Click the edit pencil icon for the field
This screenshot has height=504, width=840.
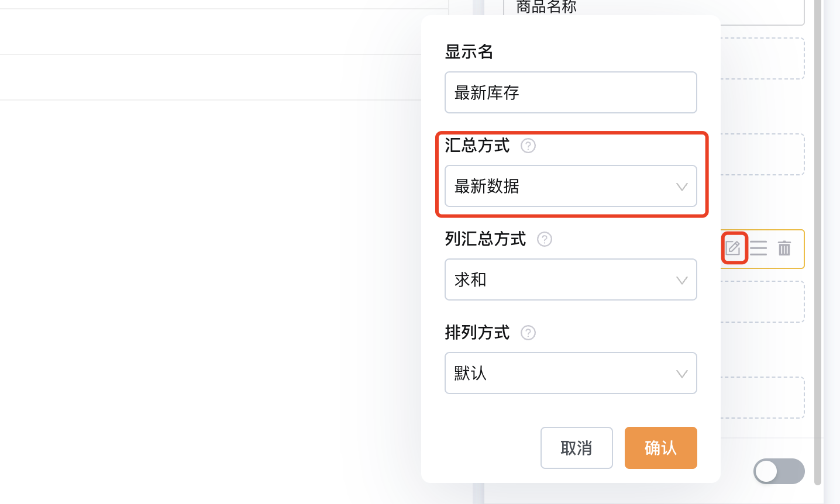click(733, 248)
